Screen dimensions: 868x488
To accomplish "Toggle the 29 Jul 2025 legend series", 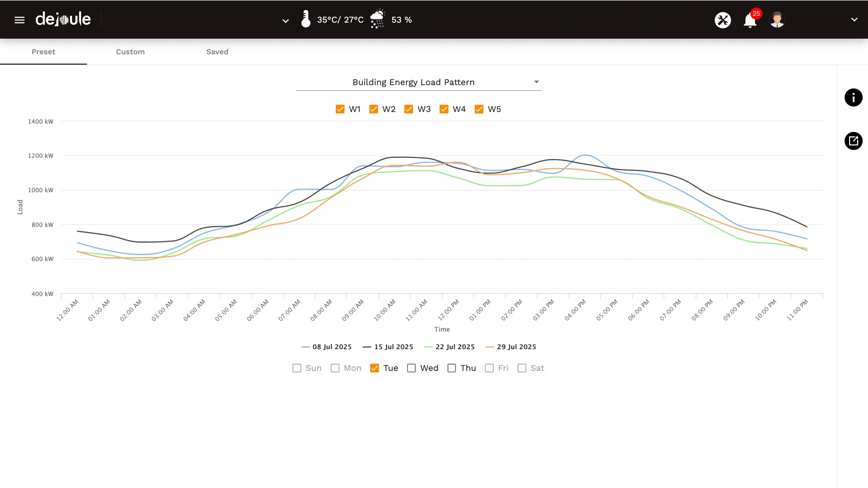I will click(x=516, y=347).
